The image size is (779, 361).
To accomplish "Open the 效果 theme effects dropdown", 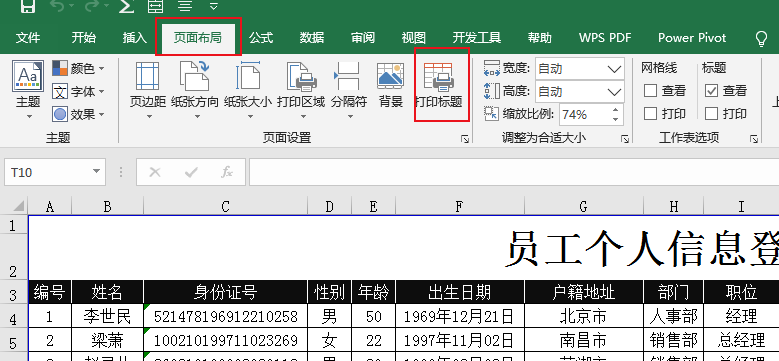I will (78, 114).
